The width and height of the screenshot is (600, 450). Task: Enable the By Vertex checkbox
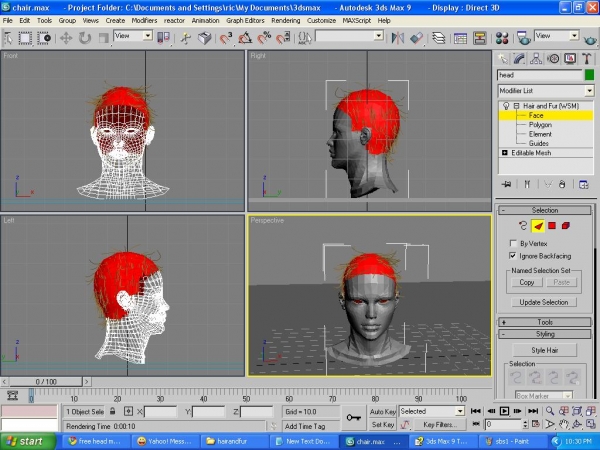coord(513,243)
